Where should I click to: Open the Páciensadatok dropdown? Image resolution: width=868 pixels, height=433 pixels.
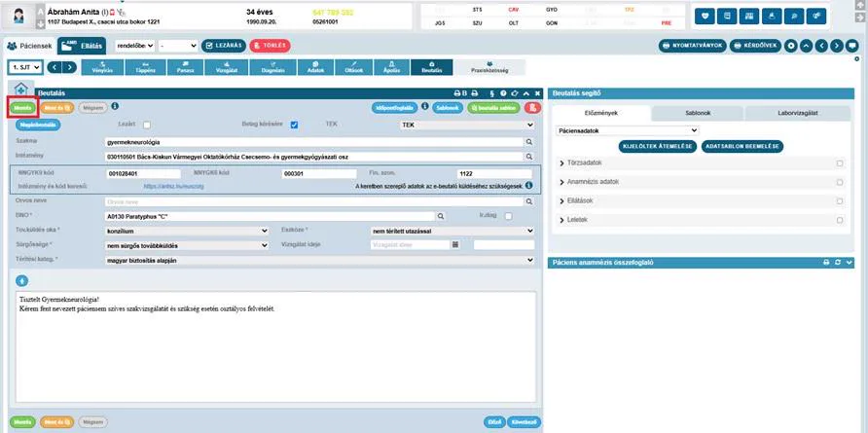(627, 130)
